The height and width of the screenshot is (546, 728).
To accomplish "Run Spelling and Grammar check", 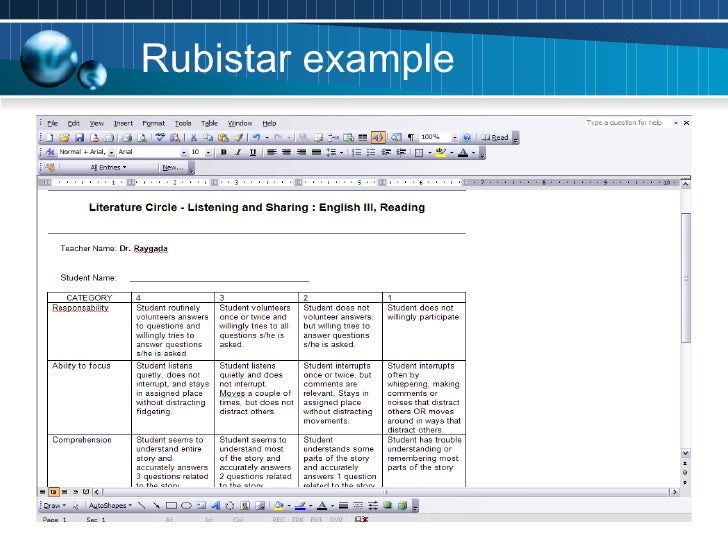I will (x=160, y=138).
